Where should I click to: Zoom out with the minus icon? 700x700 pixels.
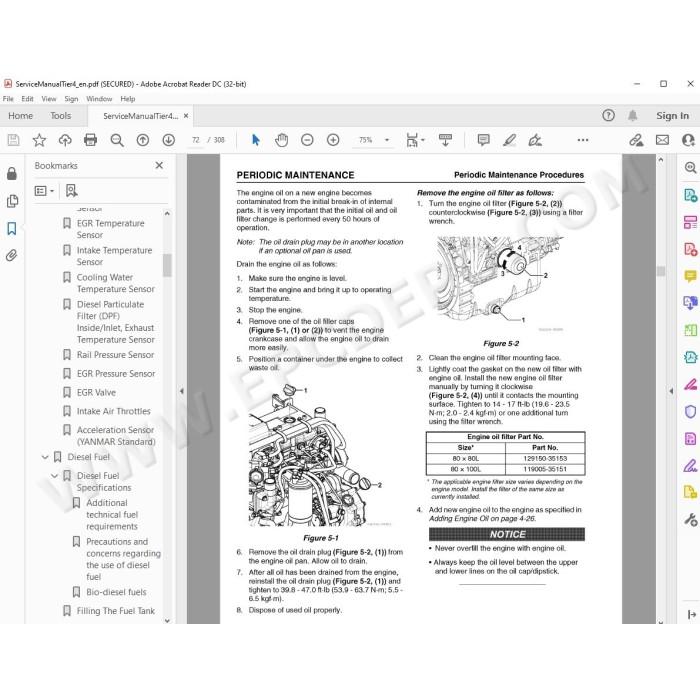[307, 140]
